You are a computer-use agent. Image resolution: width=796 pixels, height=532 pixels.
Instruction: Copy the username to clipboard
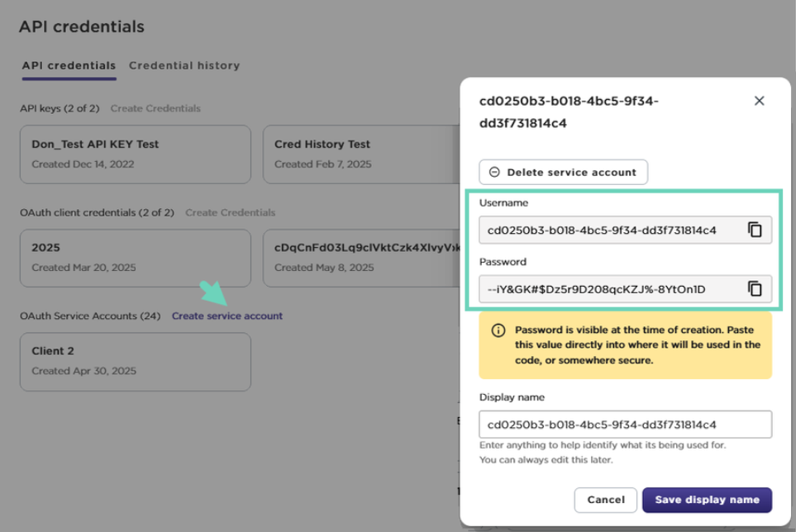755,230
